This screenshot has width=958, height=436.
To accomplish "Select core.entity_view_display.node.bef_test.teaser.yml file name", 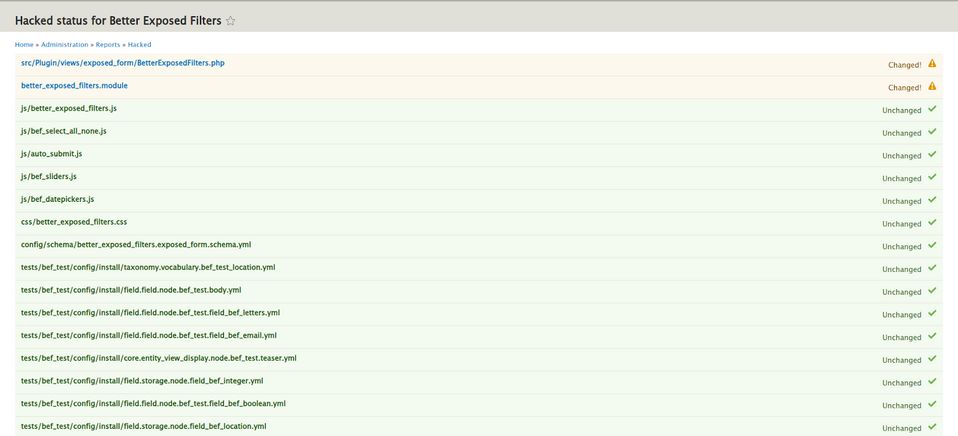I will coord(159,358).
